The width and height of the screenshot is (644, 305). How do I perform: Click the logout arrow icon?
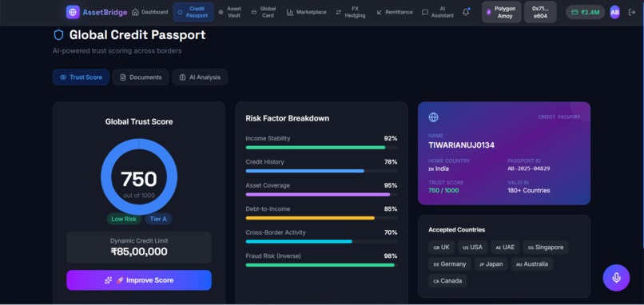tap(632, 12)
